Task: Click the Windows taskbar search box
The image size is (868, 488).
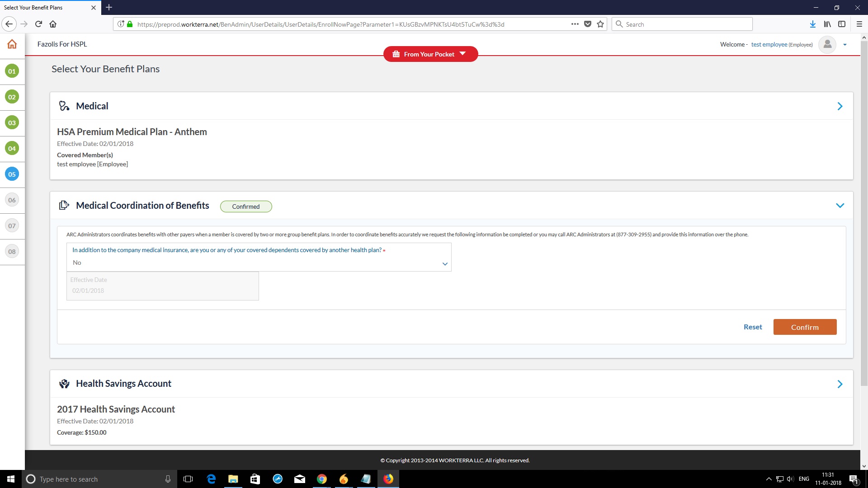Action: pyautogui.click(x=99, y=479)
